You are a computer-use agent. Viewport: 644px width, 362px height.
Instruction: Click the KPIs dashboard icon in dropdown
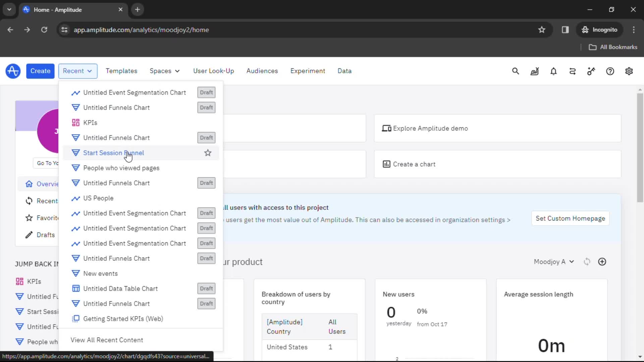(x=76, y=123)
